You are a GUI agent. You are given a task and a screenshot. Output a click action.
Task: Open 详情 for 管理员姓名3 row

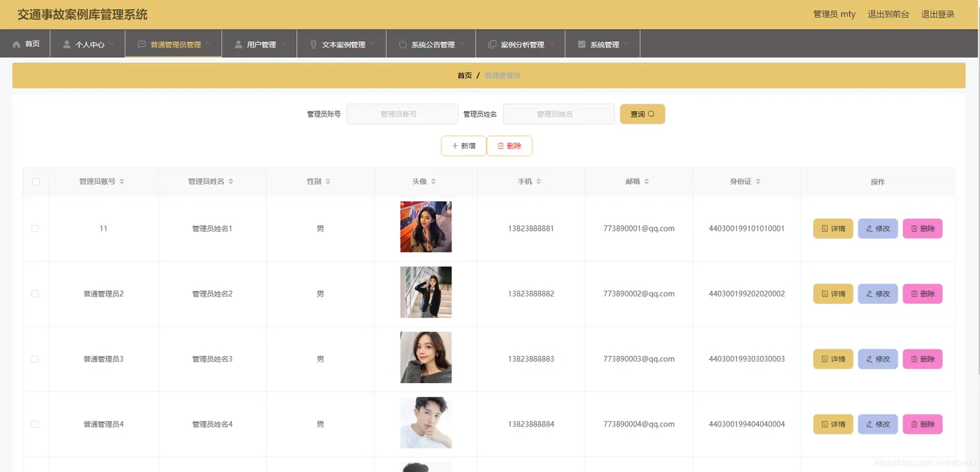pos(833,359)
